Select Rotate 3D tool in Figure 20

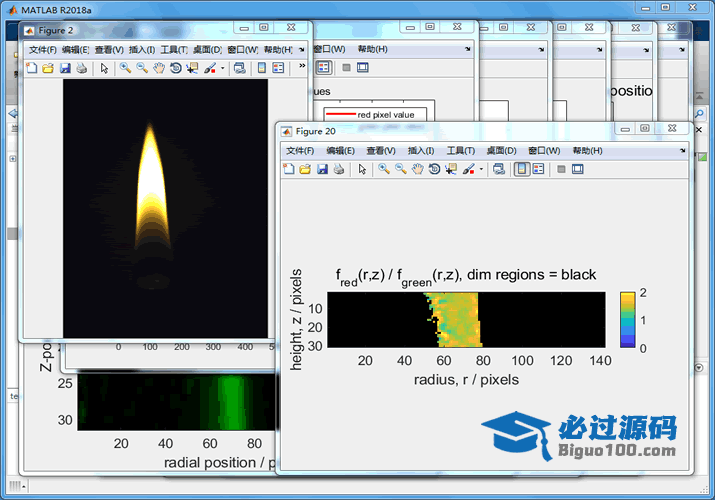tap(434, 170)
